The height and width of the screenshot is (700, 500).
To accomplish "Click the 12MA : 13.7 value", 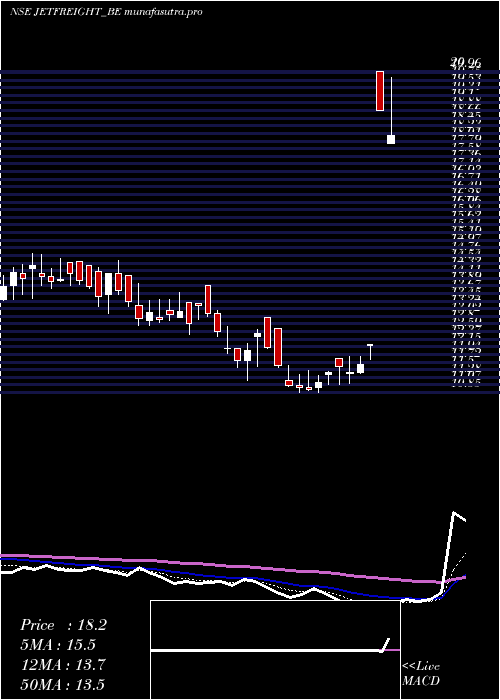I will (x=63, y=665).
